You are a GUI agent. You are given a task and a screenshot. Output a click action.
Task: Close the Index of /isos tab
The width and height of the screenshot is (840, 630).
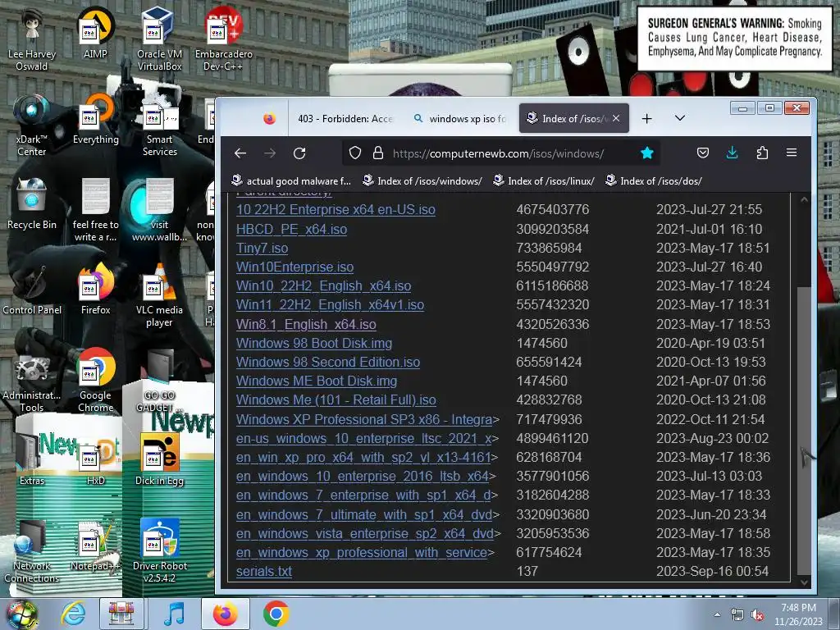tap(616, 118)
